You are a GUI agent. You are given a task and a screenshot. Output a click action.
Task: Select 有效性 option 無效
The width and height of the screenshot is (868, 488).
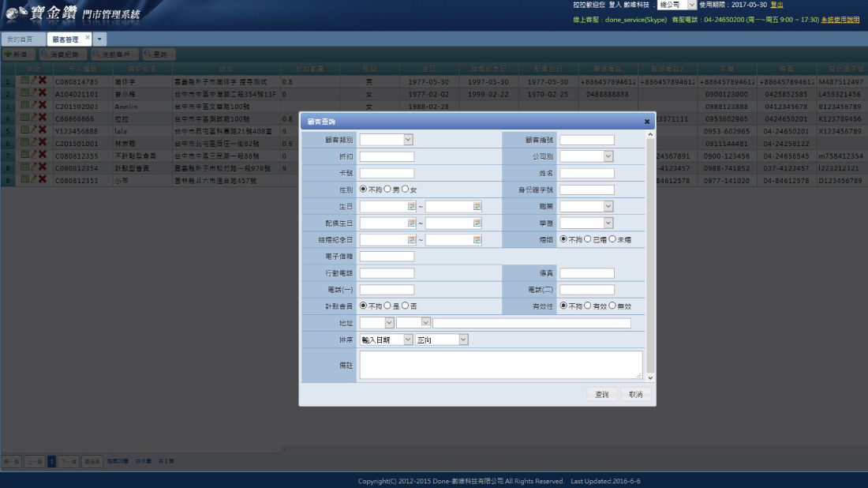[612, 306]
